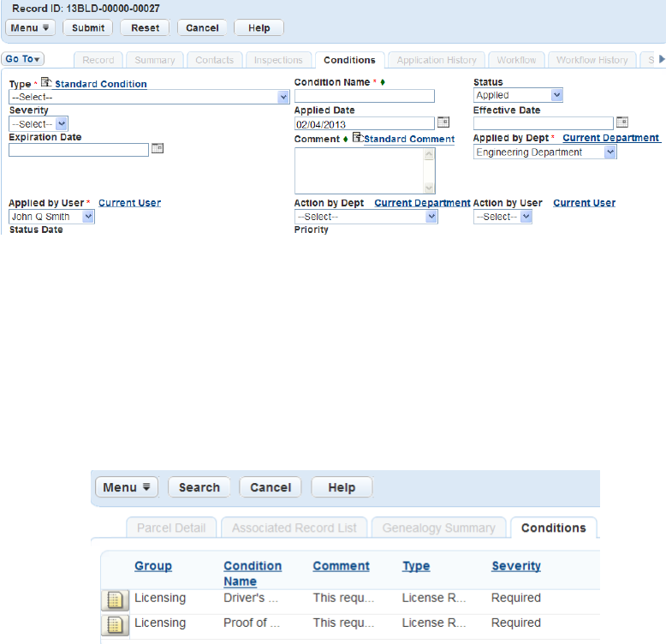Click the Standard Condition lookup icon
Screen dimensions: 666x644
46,82
